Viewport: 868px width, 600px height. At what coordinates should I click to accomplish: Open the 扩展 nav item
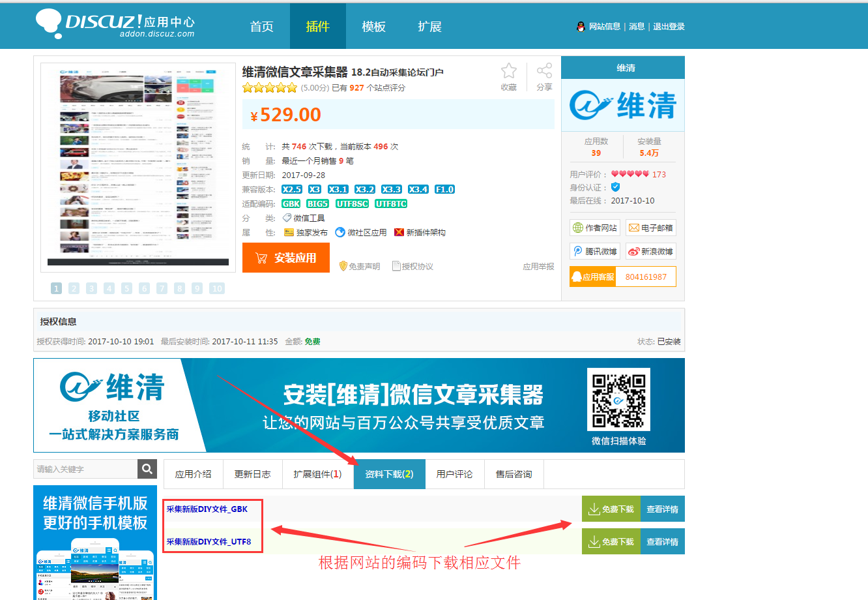[430, 26]
